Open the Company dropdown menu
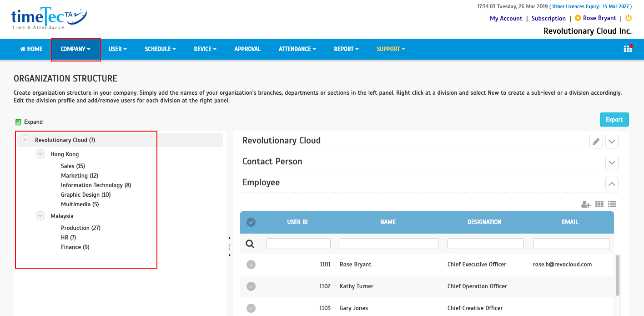Image resolution: width=644 pixels, height=316 pixels. [75, 49]
